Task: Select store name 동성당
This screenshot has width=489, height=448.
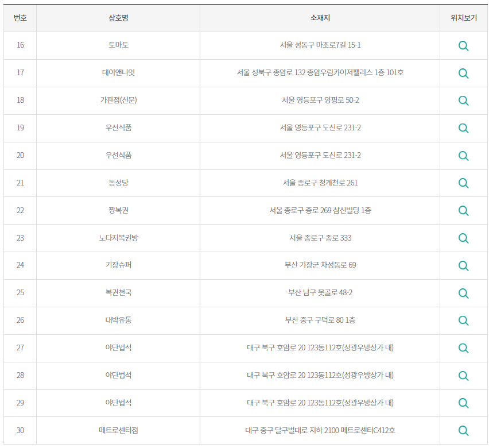Action: (118, 183)
